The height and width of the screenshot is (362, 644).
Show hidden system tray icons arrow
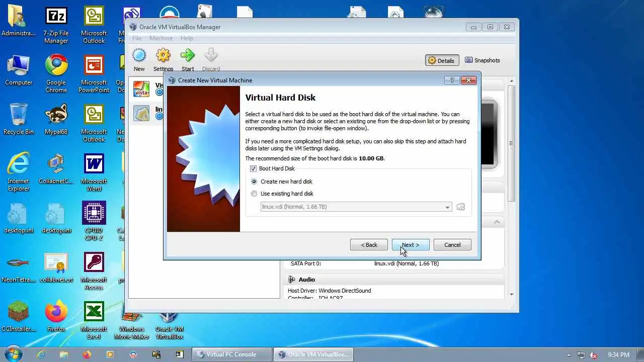[x=569, y=355]
